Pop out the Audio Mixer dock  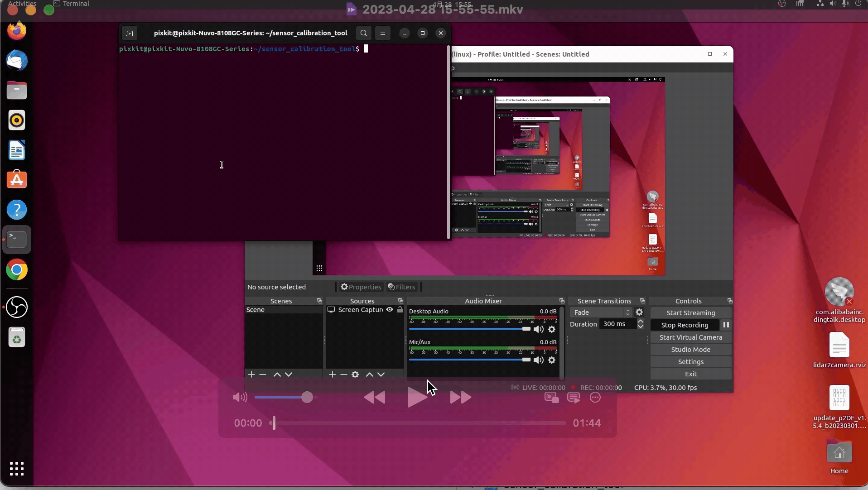click(562, 301)
